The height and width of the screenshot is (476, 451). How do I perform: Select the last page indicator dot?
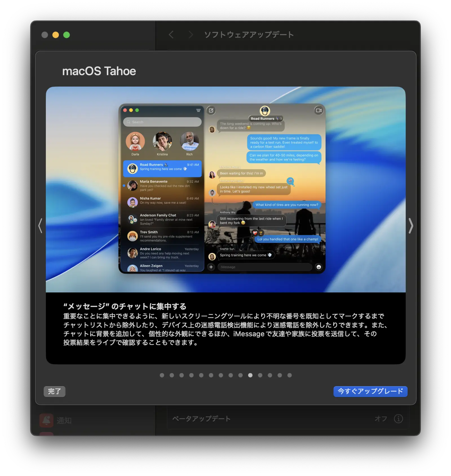pos(289,375)
